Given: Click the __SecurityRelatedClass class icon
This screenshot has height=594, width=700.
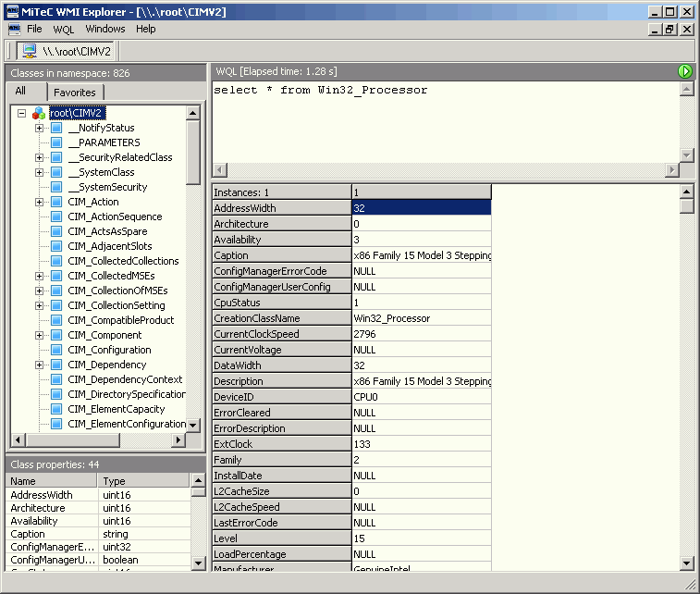Looking at the screenshot, I should coord(56,157).
